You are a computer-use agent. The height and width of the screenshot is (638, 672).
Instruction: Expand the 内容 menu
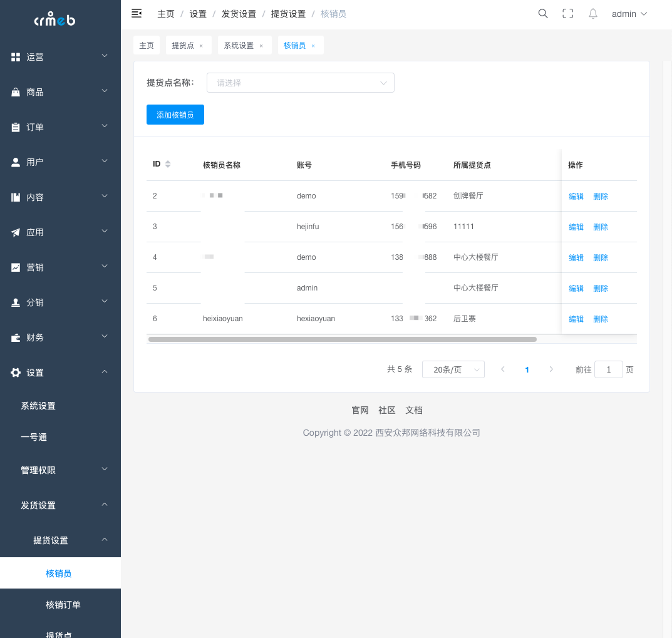(x=105, y=196)
